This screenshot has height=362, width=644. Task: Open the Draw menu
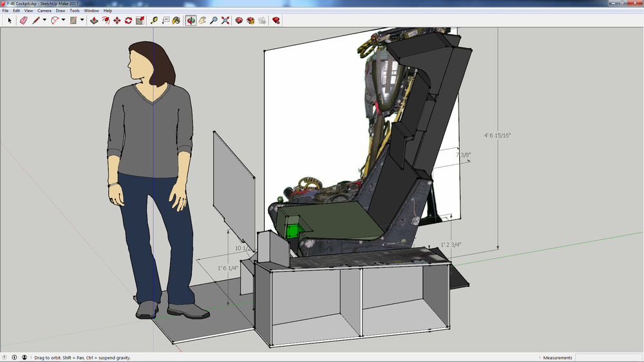61,11
